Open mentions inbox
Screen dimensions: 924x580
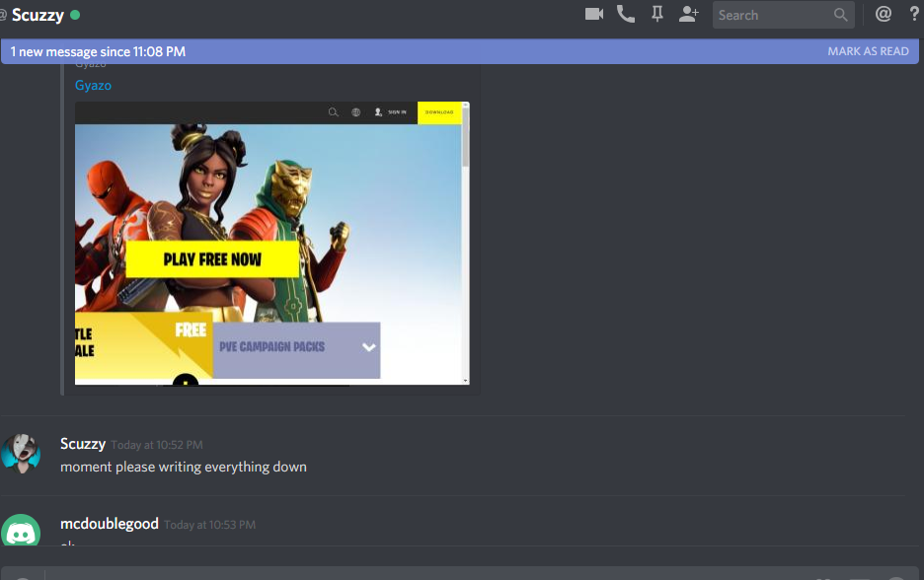pos(883,14)
